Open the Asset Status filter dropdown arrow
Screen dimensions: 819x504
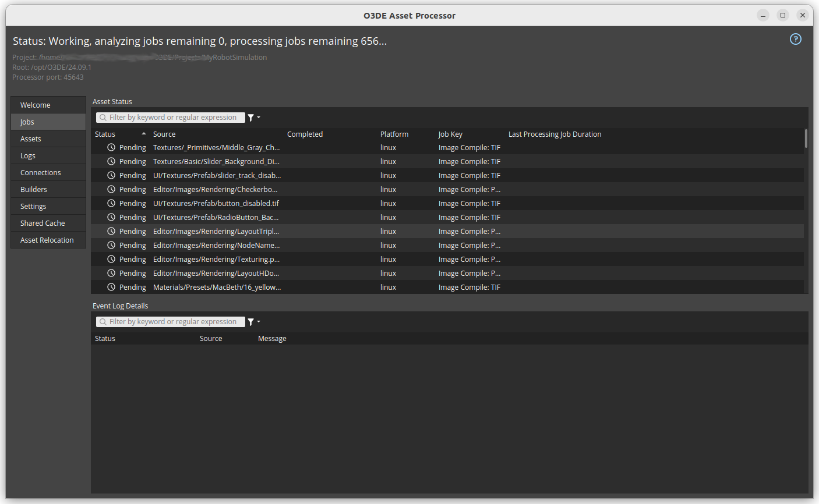point(259,118)
